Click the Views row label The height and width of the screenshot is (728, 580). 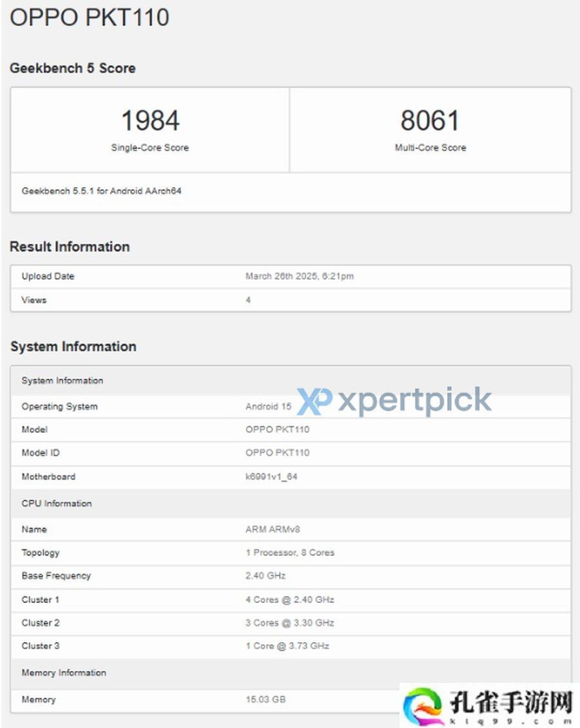click(x=34, y=300)
